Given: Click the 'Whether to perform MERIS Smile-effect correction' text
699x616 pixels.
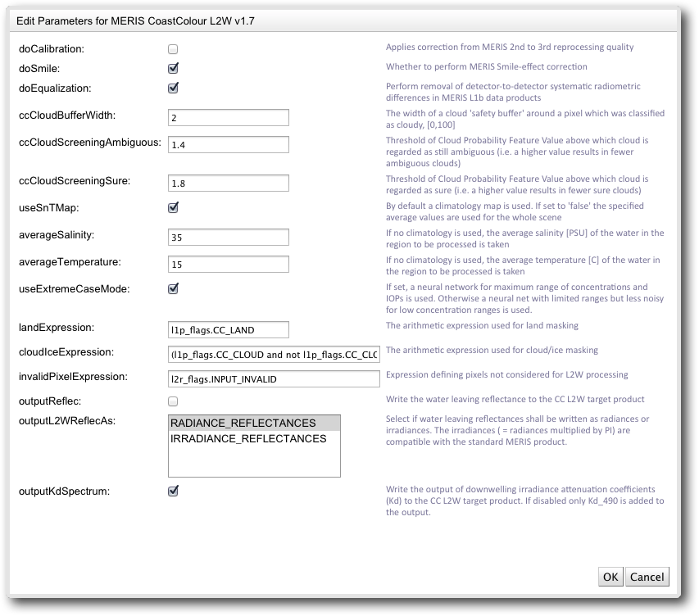Looking at the screenshot, I should (x=487, y=66).
